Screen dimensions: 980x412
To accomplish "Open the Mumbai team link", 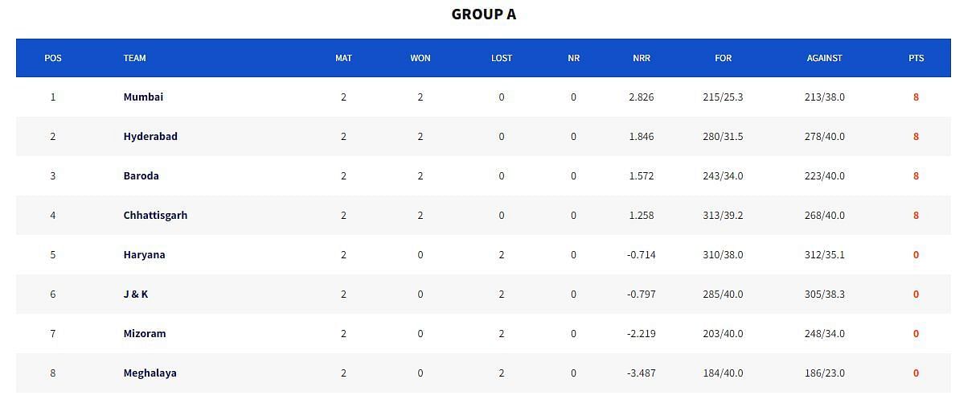I will pyautogui.click(x=143, y=97).
